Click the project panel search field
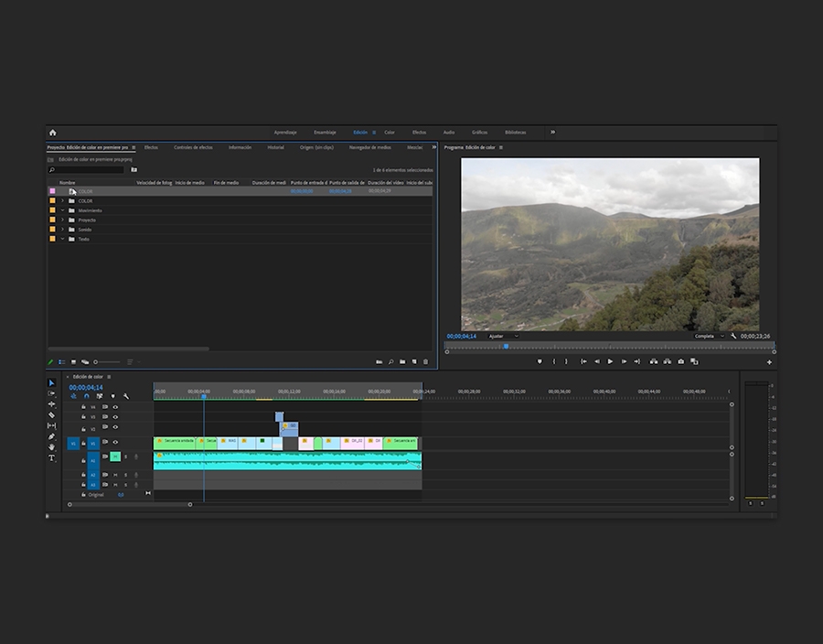The image size is (823, 644). coord(87,170)
